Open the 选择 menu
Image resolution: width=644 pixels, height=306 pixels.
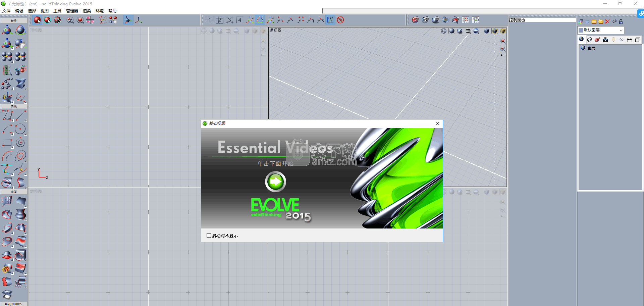click(32, 11)
